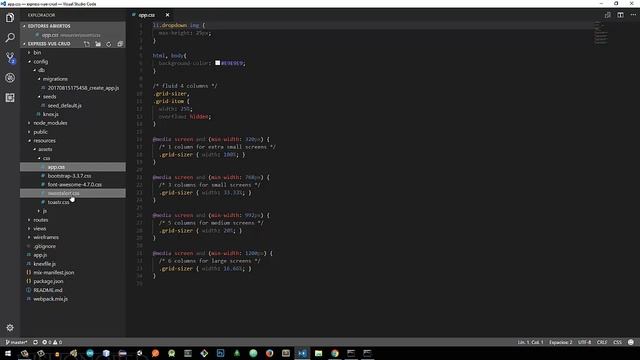This screenshot has width=640, height=360.
Task: Click the master branch status bar item
Action: (x=16, y=342)
